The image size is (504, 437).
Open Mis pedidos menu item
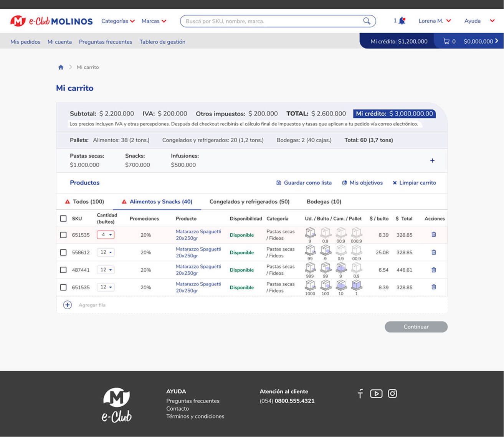point(25,42)
